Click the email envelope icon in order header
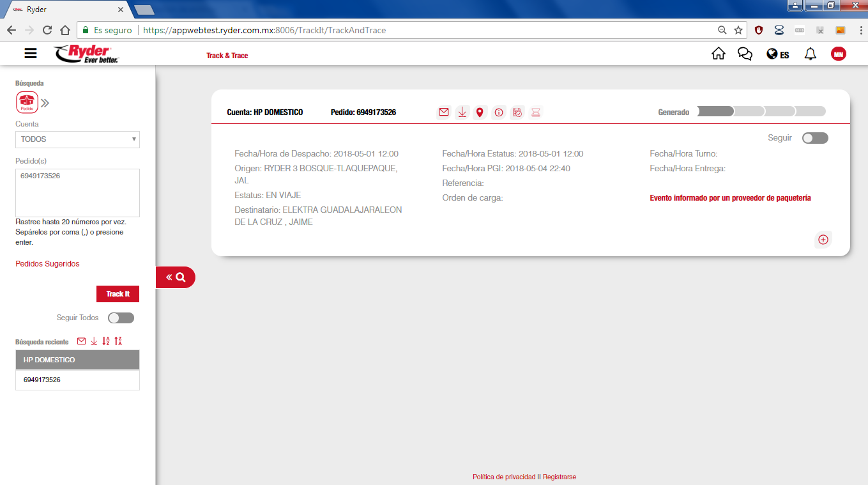Viewport: 868px width, 485px height. 443,112
